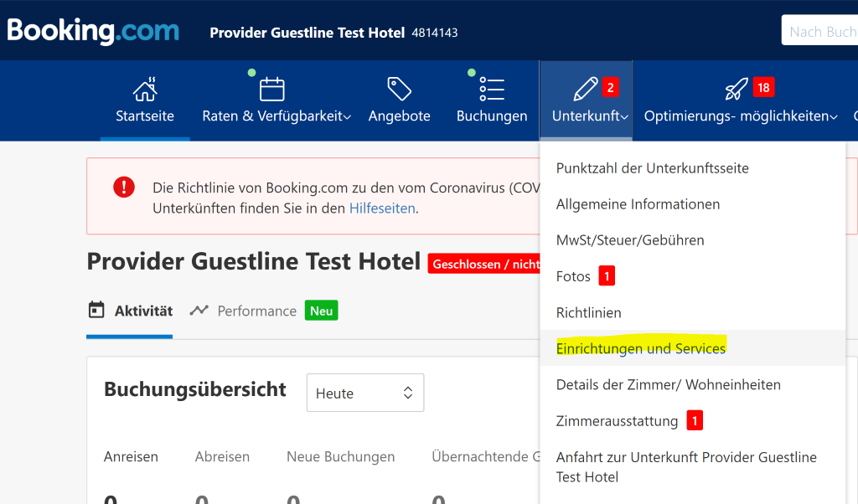858x504 pixels.
Task: Click the Anreisen column label
Action: point(131,456)
